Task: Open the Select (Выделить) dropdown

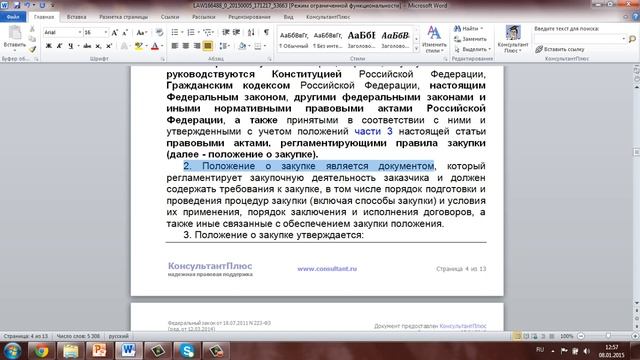Action: [472, 49]
